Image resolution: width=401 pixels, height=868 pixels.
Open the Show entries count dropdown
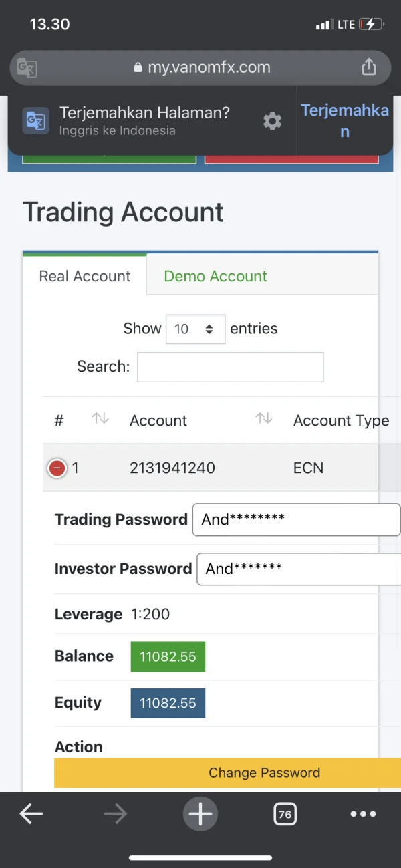195,329
